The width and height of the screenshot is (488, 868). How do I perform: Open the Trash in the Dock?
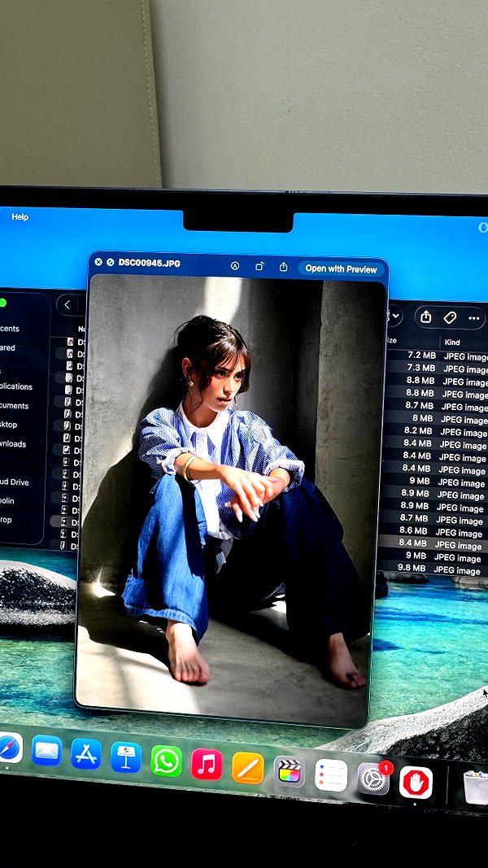tap(476, 787)
